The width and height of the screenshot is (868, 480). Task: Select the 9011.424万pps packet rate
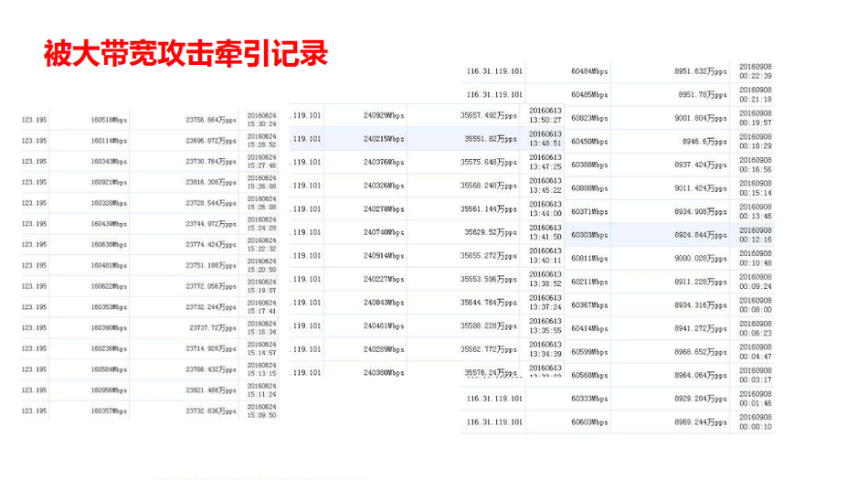coord(700,188)
